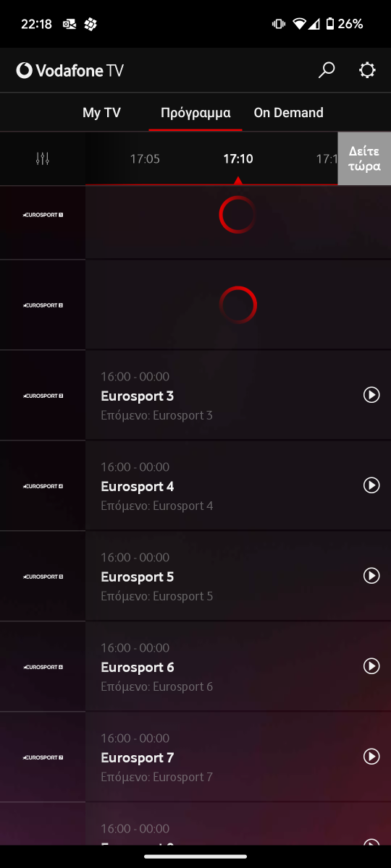The width and height of the screenshot is (391, 868).
Task: Switch to the My TV tab
Action: pyautogui.click(x=101, y=113)
